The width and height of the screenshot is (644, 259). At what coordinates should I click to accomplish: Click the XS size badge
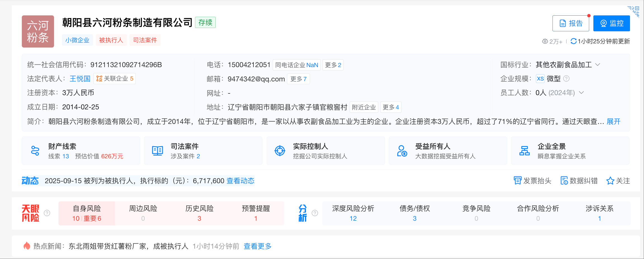point(540,79)
